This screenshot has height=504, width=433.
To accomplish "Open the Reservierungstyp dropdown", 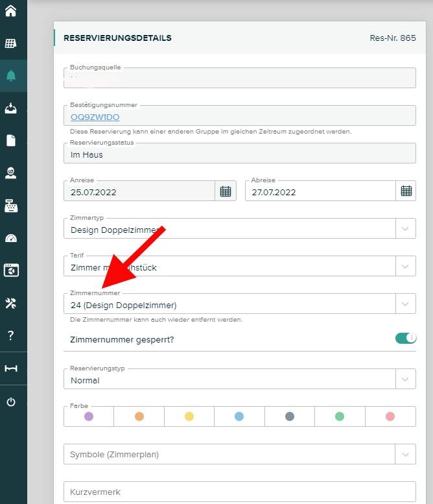I will pyautogui.click(x=405, y=379).
